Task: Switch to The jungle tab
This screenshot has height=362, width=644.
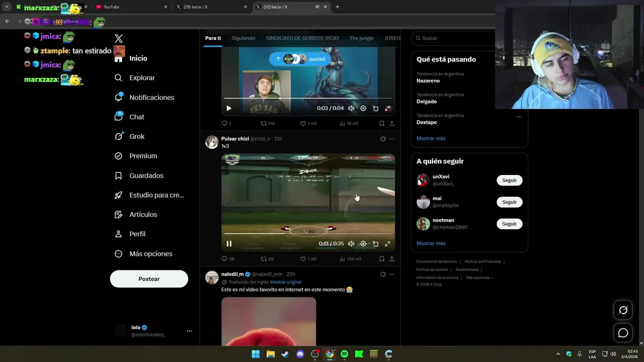Action: [362, 38]
